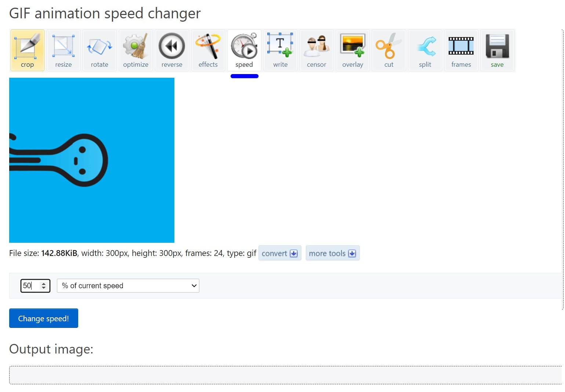Open the cut tool
This screenshot has width=565, height=392.
(389, 50)
